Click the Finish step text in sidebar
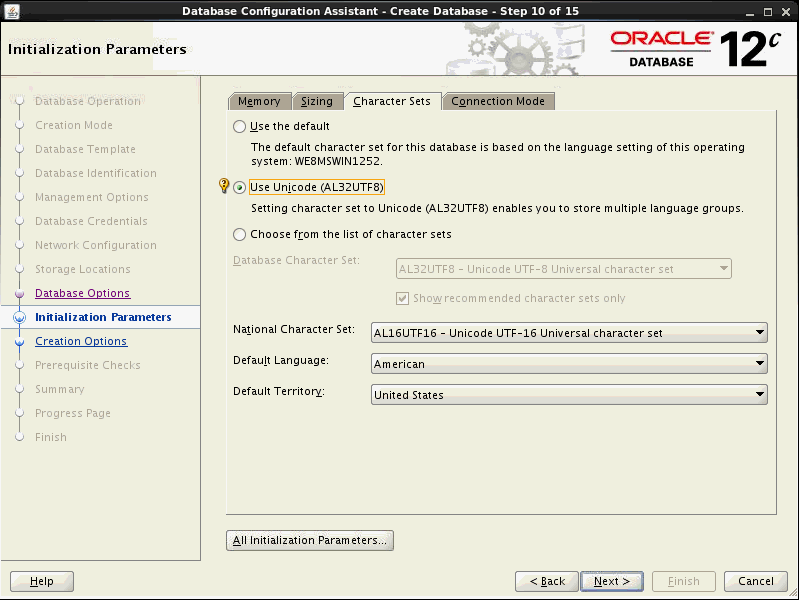 click(x=51, y=437)
